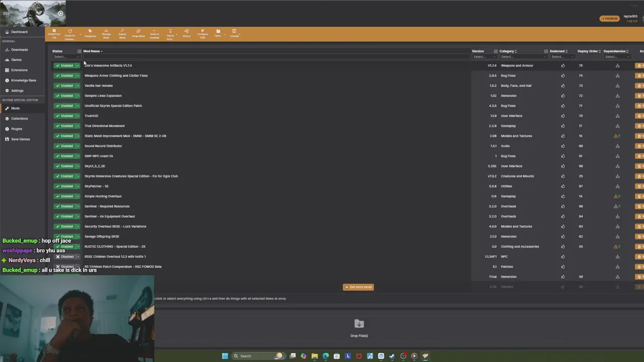Disable the Unofficial Skyrim Special Edition Patch
Screen dimensions: 644x362
pyautogui.click(x=64, y=106)
